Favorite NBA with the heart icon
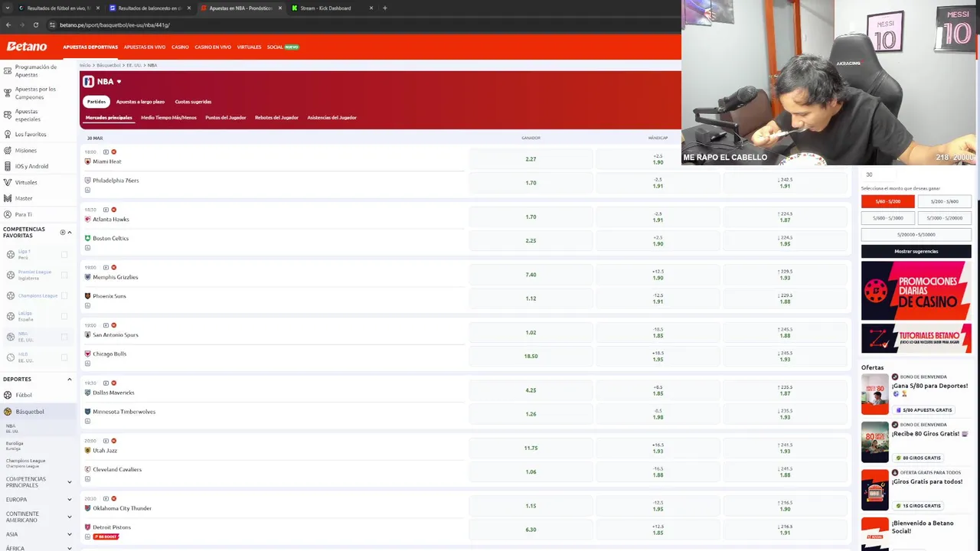Screen dimensions: 980x551 (119, 81)
